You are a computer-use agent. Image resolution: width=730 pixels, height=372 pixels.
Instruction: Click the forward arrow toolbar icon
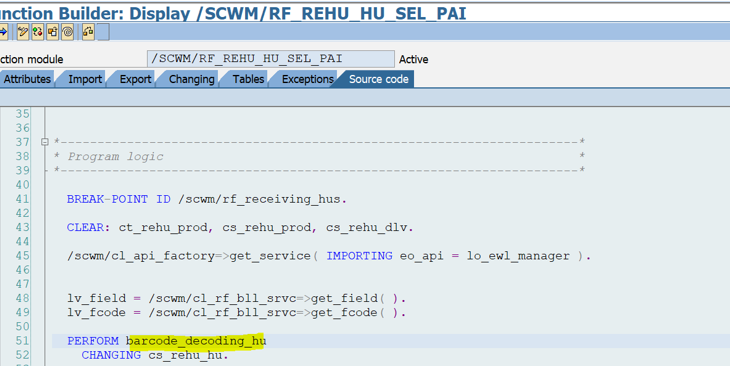[3, 32]
